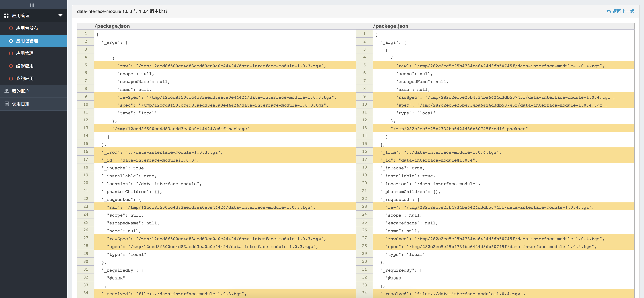Click left line 9 rawSpec entry
644x298 pixels.
pos(227,97)
